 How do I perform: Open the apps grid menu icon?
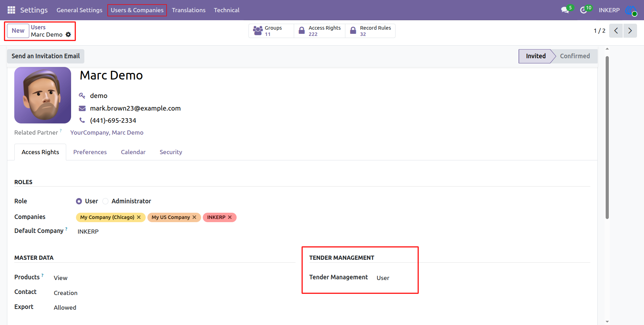coord(11,10)
